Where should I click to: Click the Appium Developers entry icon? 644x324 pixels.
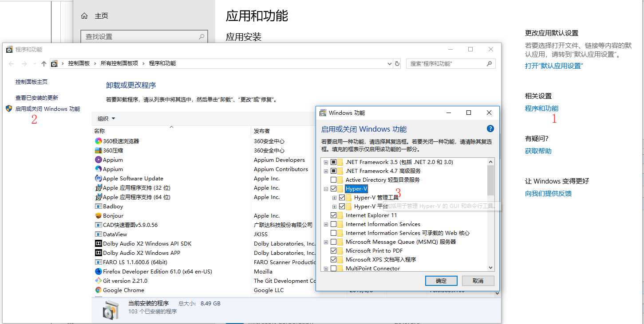click(99, 160)
